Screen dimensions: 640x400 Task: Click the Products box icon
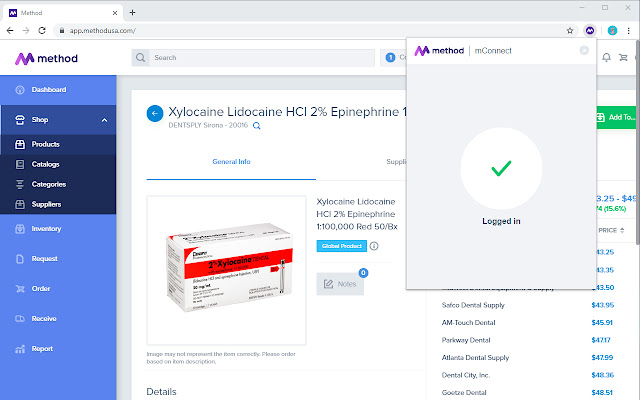tap(20, 144)
